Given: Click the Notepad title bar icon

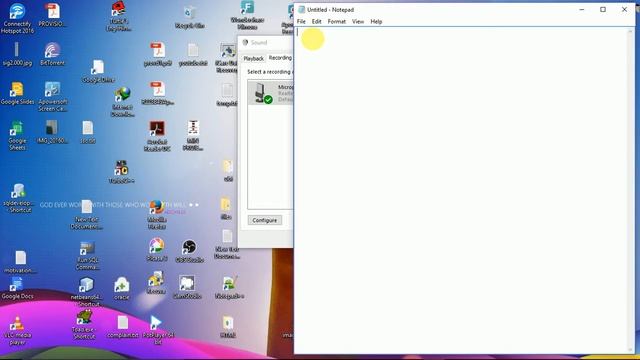Looking at the screenshot, I should click(302, 9).
